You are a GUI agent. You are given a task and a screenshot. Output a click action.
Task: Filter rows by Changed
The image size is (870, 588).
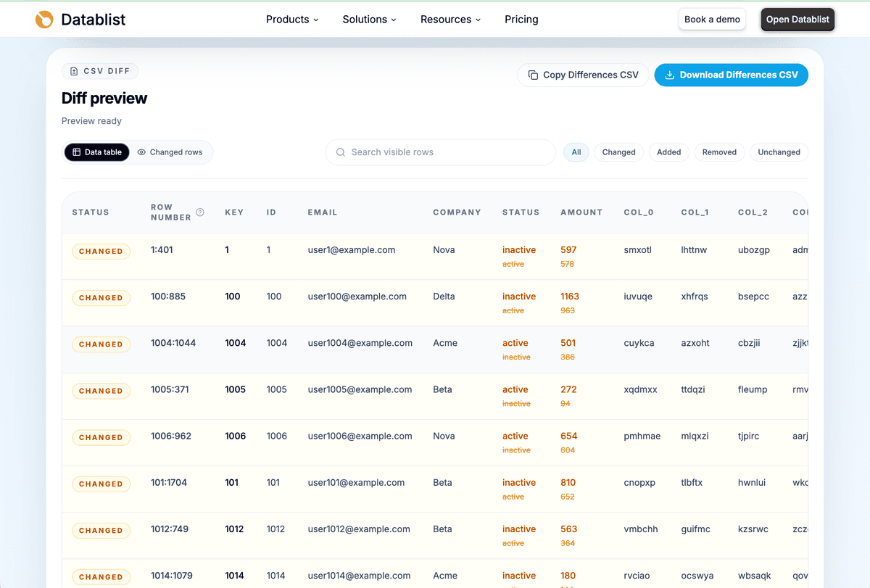coord(618,152)
